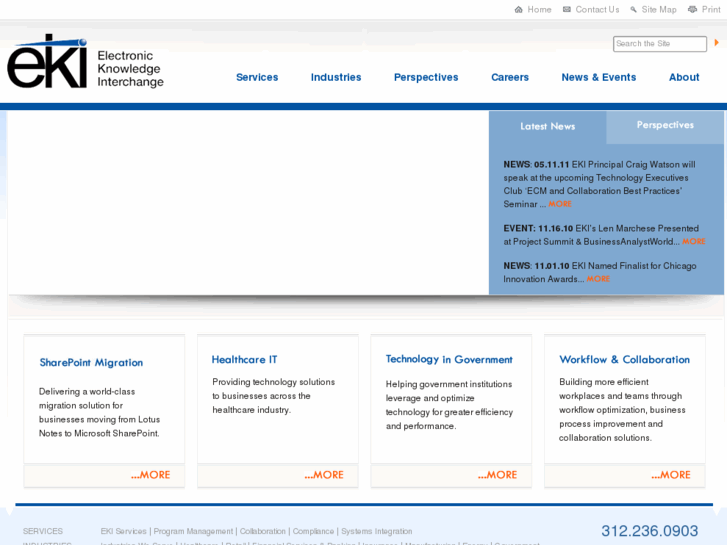727x545 pixels.
Task: Open the About menu
Action: click(x=684, y=77)
